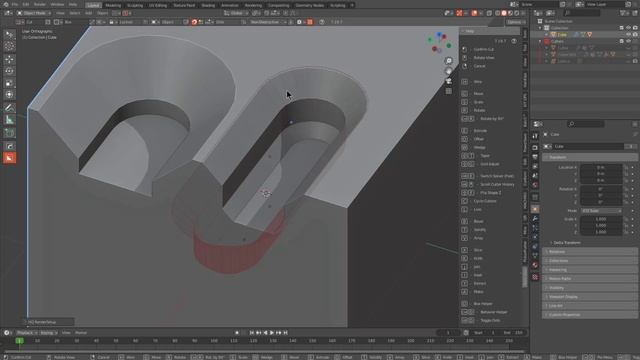Open the Playback menu in the timeline
This screenshot has height=360, width=640.
27,333
